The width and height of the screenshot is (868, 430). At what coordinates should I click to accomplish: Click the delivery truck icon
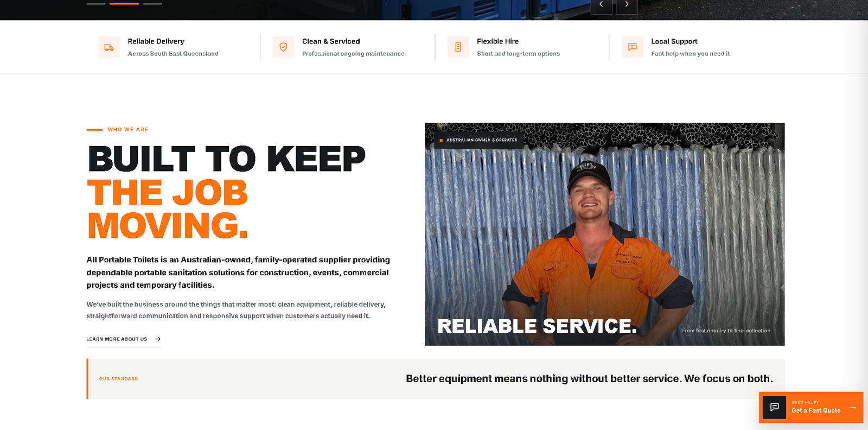[109, 47]
